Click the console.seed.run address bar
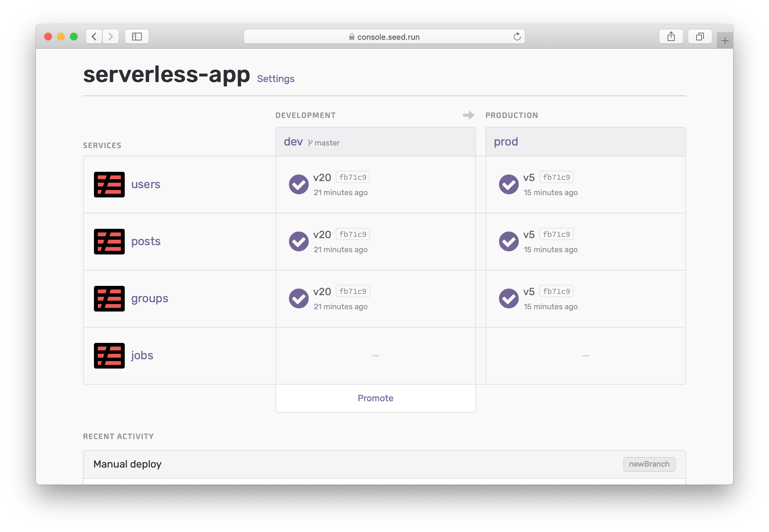The width and height of the screenshot is (769, 532). [384, 37]
